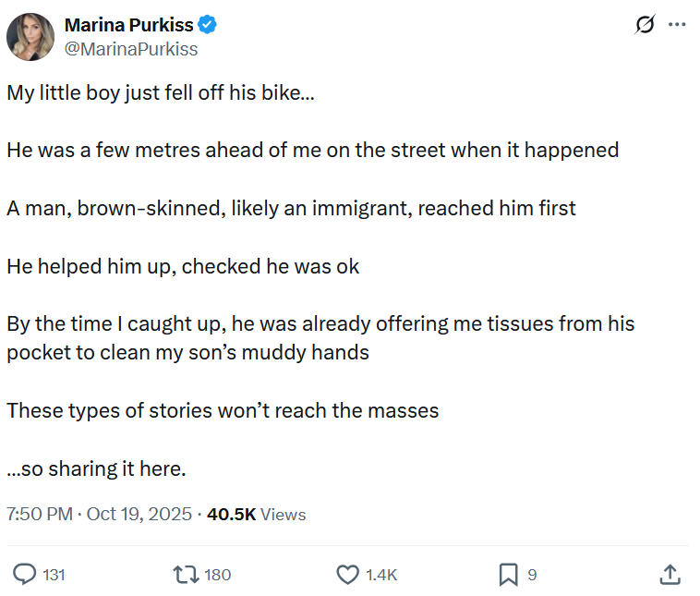The image size is (700, 596).
Task: Click the 180 reposts count
Action: click(x=217, y=575)
